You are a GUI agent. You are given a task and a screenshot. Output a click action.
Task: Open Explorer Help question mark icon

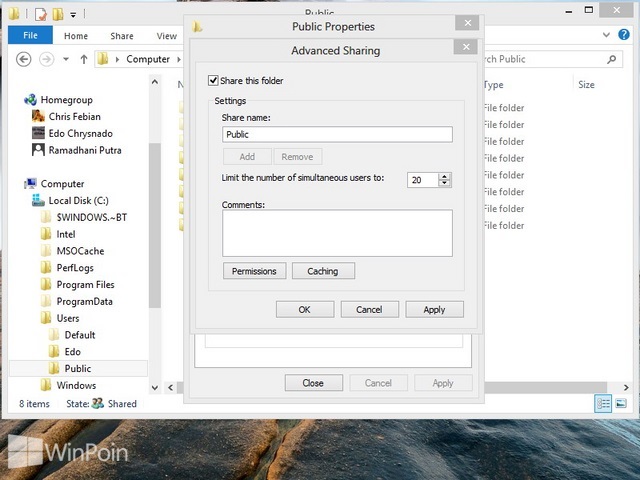[x=624, y=35]
